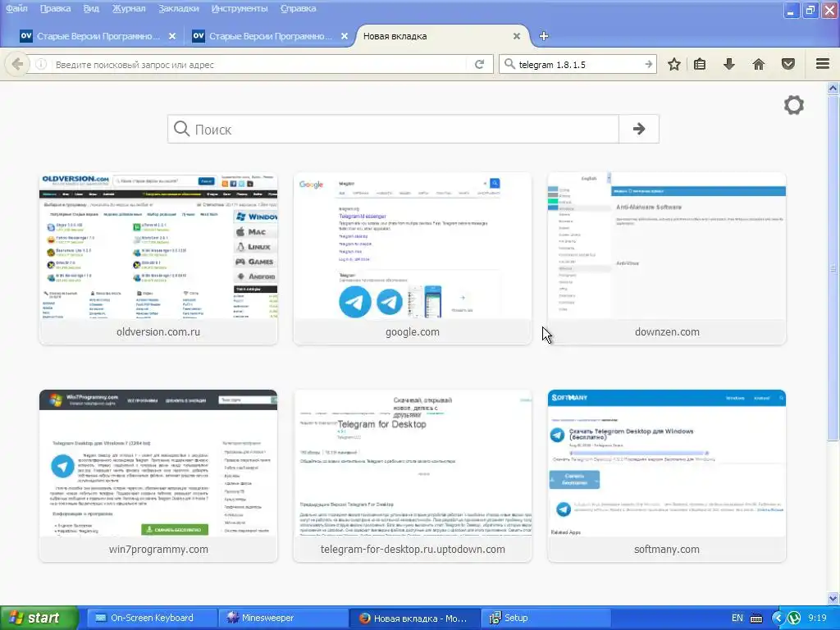
Task: Click the EN language indicator
Action: point(737,619)
